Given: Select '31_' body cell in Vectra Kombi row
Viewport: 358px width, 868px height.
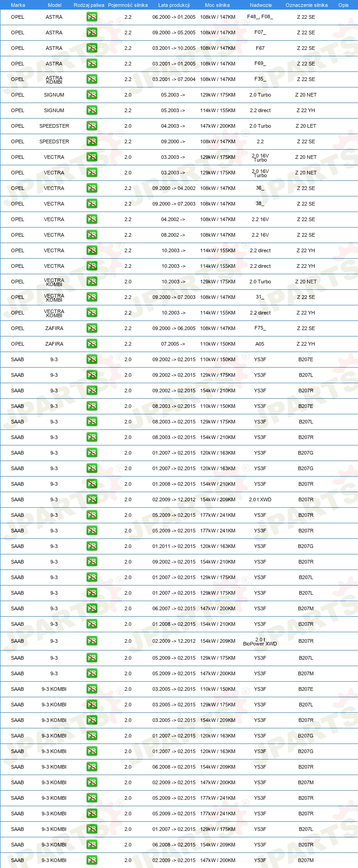Looking at the screenshot, I should 260,297.
